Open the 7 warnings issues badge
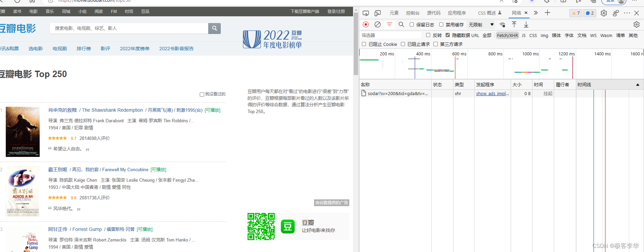This screenshot has height=252, width=644. (x=576, y=13)
